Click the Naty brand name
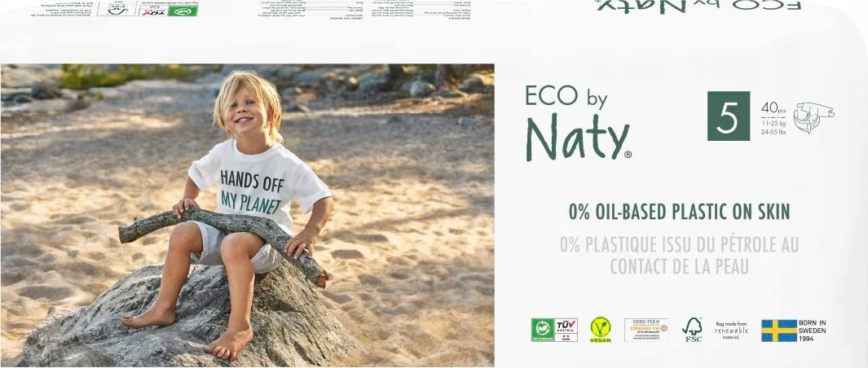The height and width of the screenshot is (368, 868). point(579,138)
